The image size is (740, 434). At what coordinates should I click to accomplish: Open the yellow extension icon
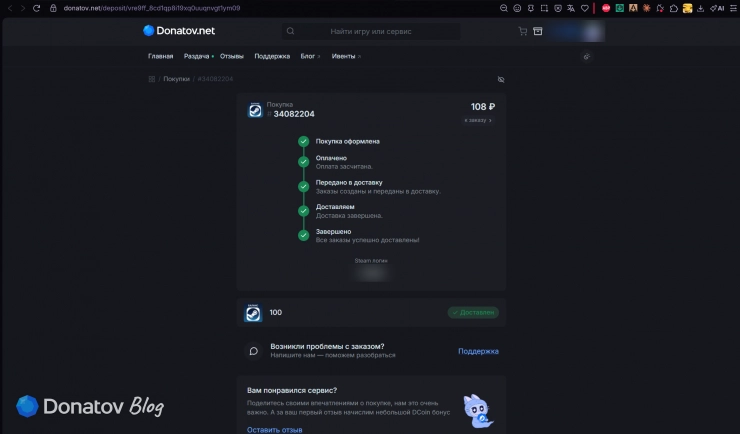pyautogui.click(x=687, y=8)
